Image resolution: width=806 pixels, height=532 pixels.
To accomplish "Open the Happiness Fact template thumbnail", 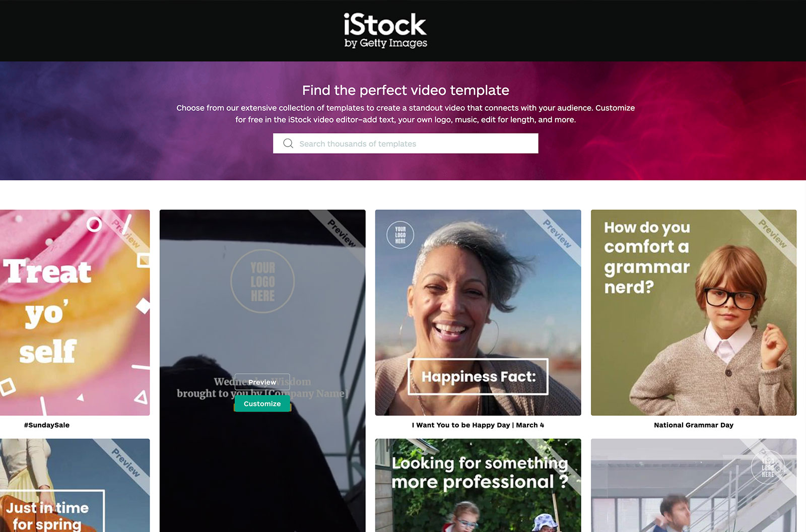I will click(478, 312).
